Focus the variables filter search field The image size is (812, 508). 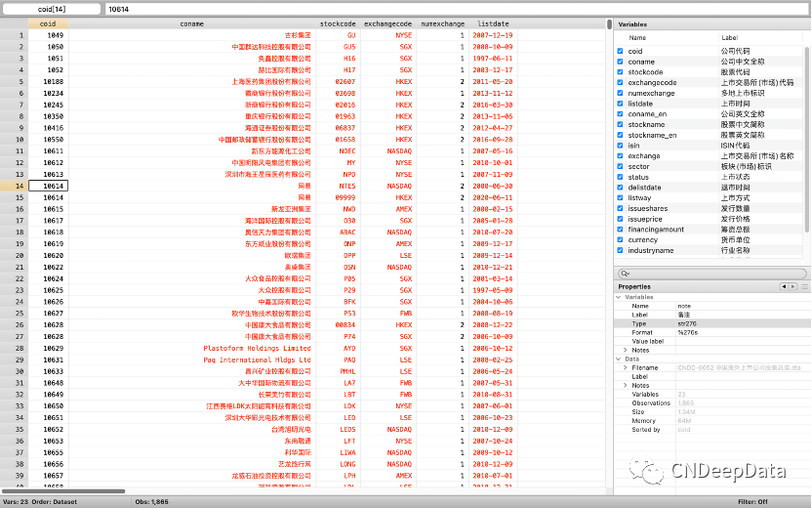(x=712, y=274)
